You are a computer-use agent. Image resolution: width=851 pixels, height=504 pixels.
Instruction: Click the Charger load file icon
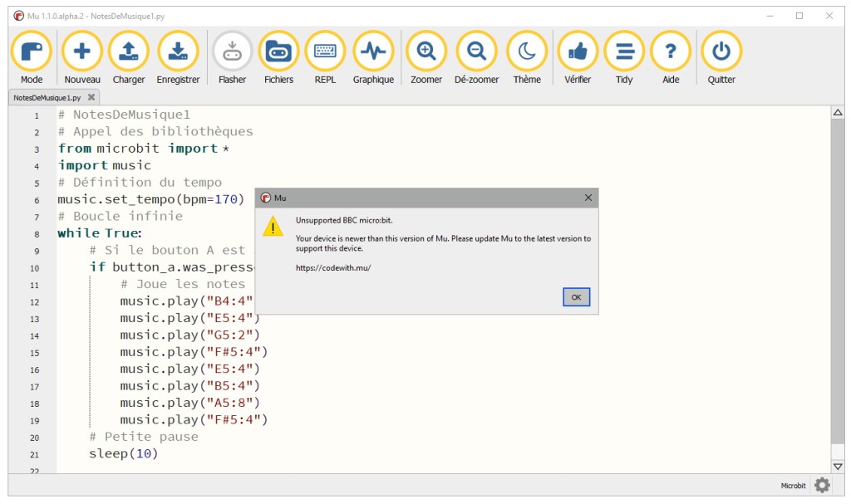tap(129, 52)
